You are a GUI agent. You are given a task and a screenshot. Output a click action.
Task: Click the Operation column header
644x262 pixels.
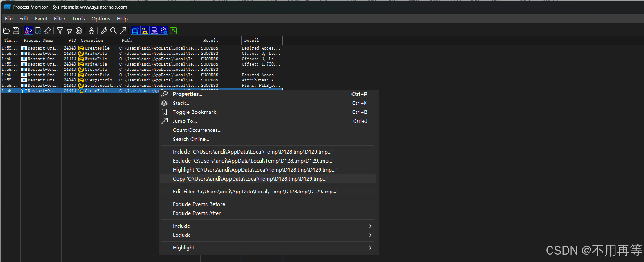98,41
